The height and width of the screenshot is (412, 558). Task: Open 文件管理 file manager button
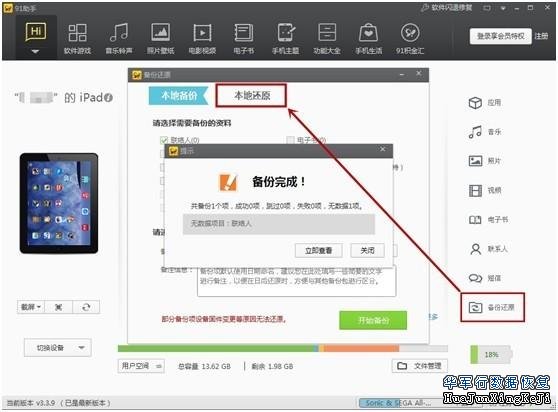[420, 366]
